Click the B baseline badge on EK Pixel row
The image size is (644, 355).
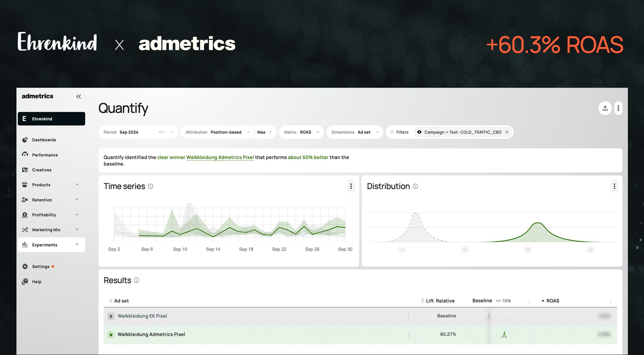tap(111, 316)
